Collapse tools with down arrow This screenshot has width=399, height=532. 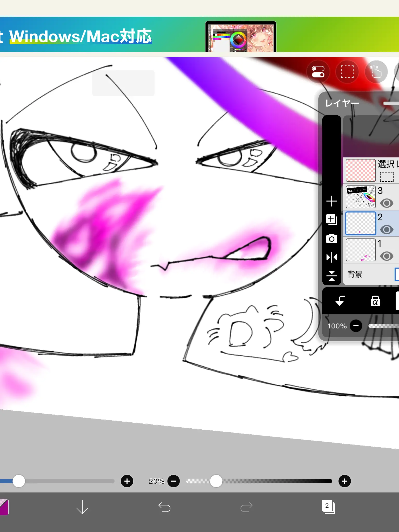pyautogui.click(x=82, y=507)
